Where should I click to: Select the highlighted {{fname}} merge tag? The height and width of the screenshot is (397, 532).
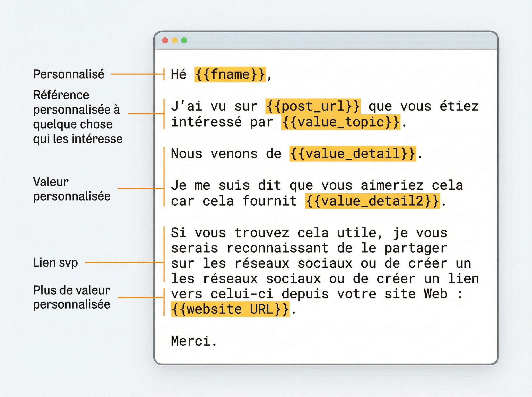[x=230, y=74]
